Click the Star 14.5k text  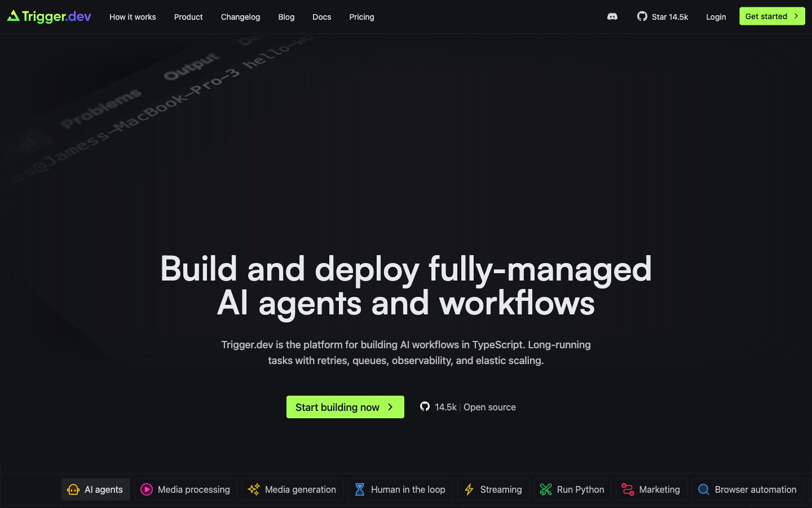point(670,17)
